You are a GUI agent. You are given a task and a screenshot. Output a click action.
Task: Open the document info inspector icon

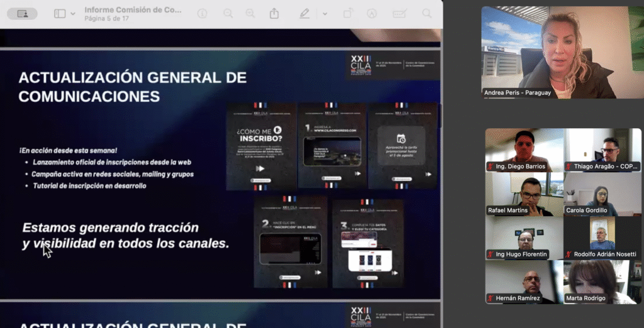click(x=202, y=13)
